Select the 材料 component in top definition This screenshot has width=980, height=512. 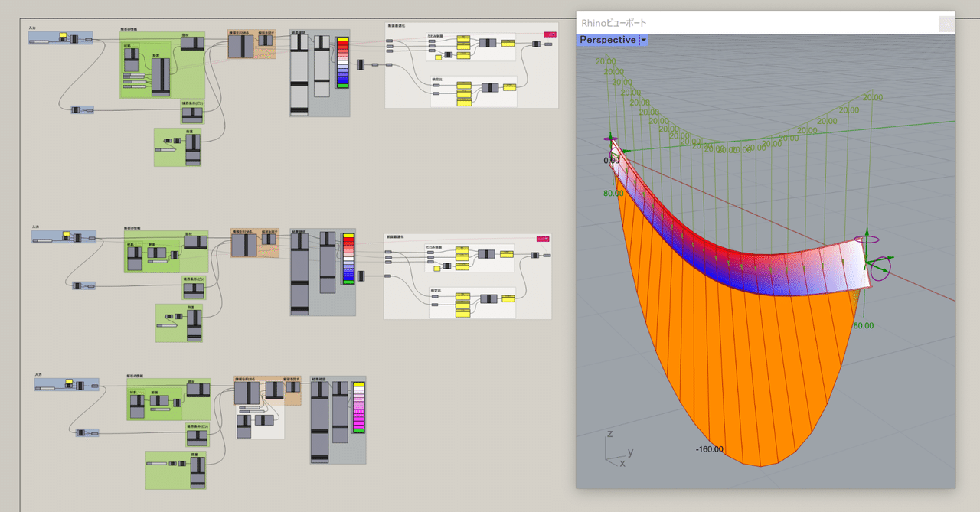(131, 58)
